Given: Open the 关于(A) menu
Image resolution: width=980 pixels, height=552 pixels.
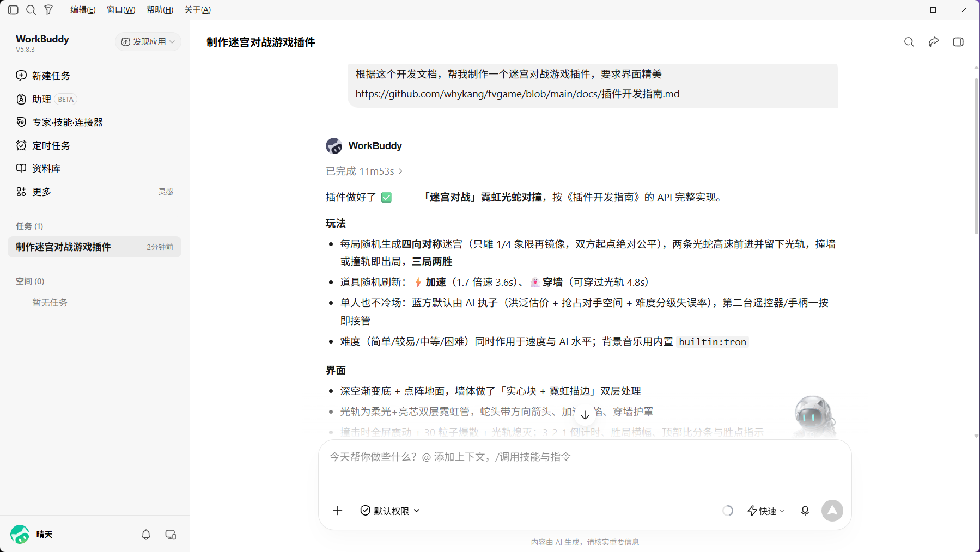Looking at the screenshot, I should pos(198,10).
